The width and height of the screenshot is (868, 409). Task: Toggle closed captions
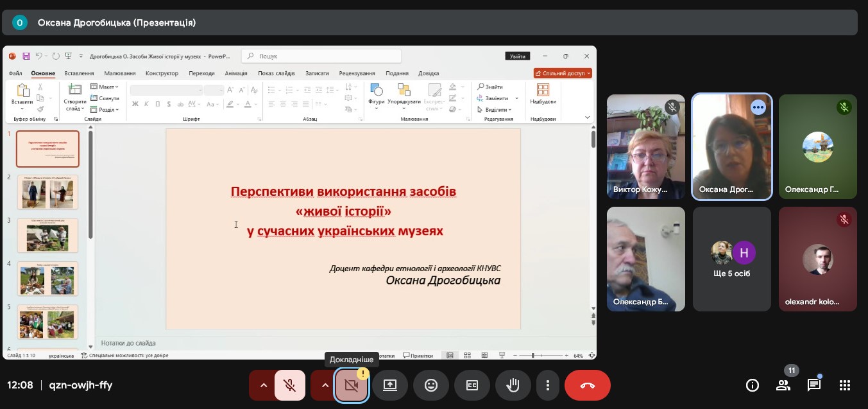(472, 385)
